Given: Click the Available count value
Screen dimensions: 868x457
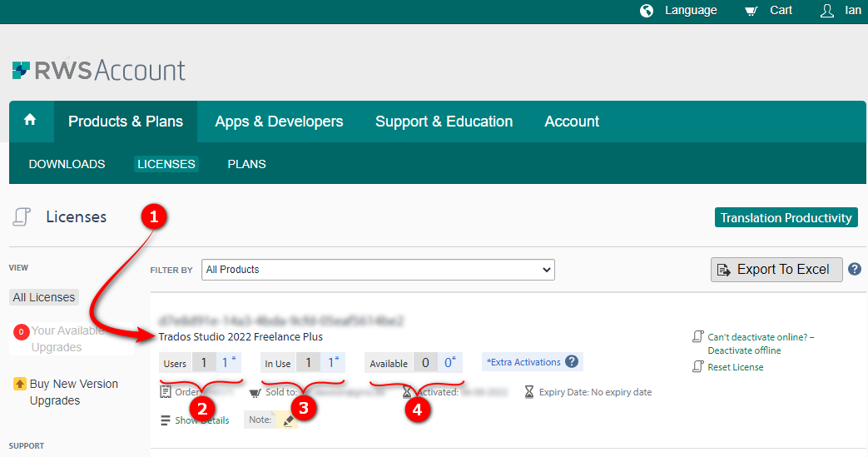Looking at the screenshot, I should [425, 362].
